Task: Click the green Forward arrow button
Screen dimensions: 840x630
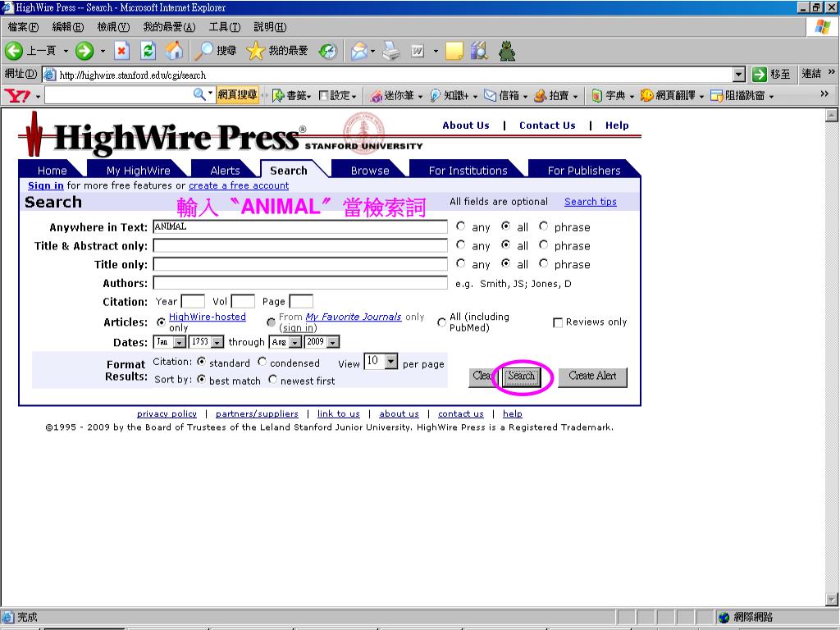Action: click(84, 51)
